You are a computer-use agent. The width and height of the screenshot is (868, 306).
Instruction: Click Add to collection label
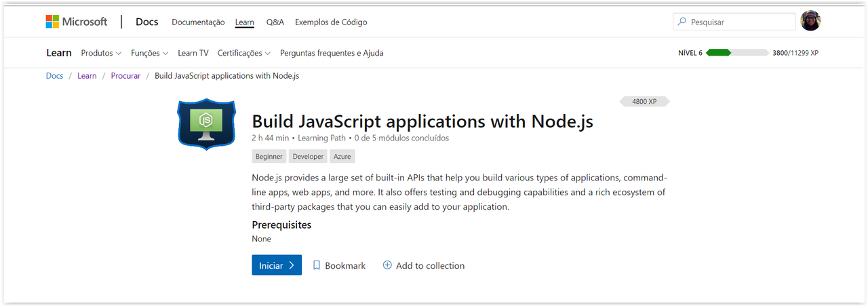tap(431, 266)
